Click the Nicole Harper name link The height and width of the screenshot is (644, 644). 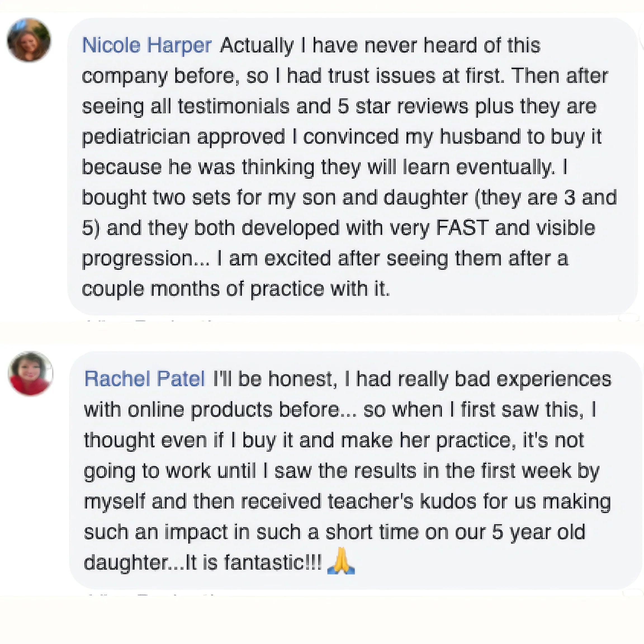(x=147, y=45)
